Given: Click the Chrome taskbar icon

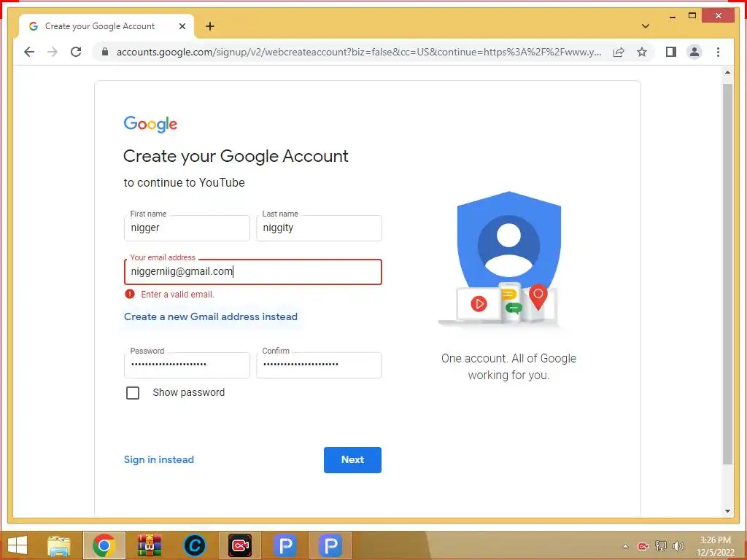Looking at the screenshot, I should (104, 545).
